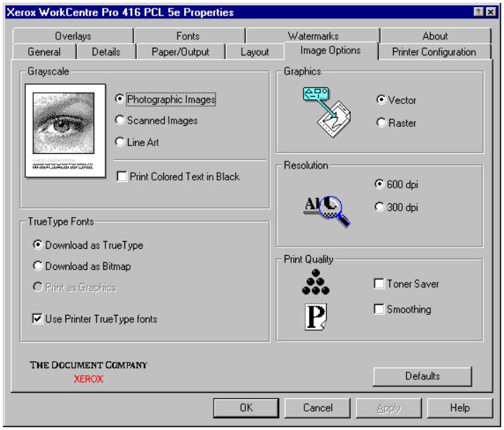
Task: Switch to the Paper/Output tab
Action: tap(177, 51)
